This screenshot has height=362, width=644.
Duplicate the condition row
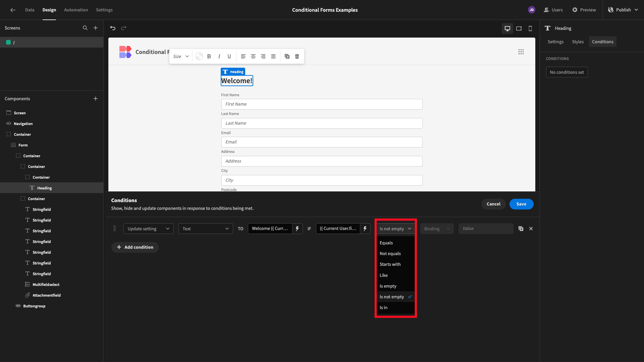521,229
